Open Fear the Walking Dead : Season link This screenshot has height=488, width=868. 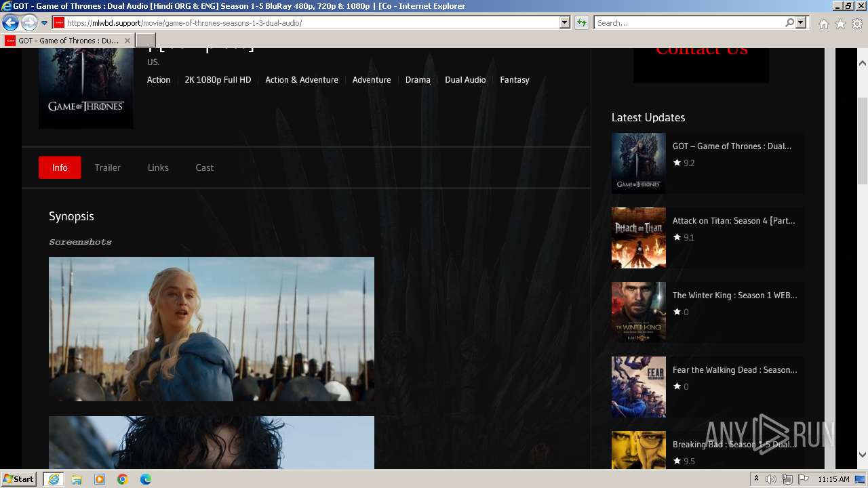[x=735, y=369]
